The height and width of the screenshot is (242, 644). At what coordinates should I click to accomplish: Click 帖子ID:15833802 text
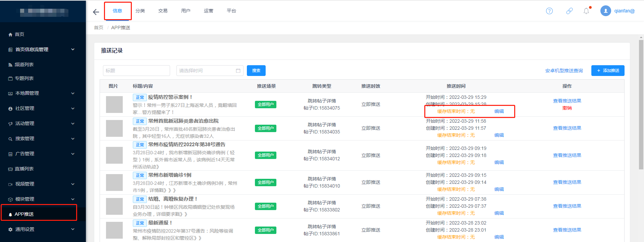coord(322,210)
